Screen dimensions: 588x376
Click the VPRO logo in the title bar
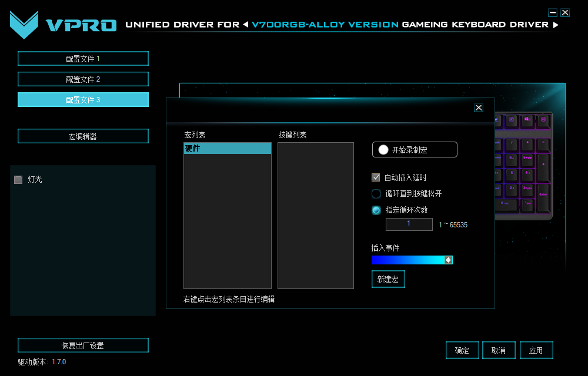click(x=59, y=23)
